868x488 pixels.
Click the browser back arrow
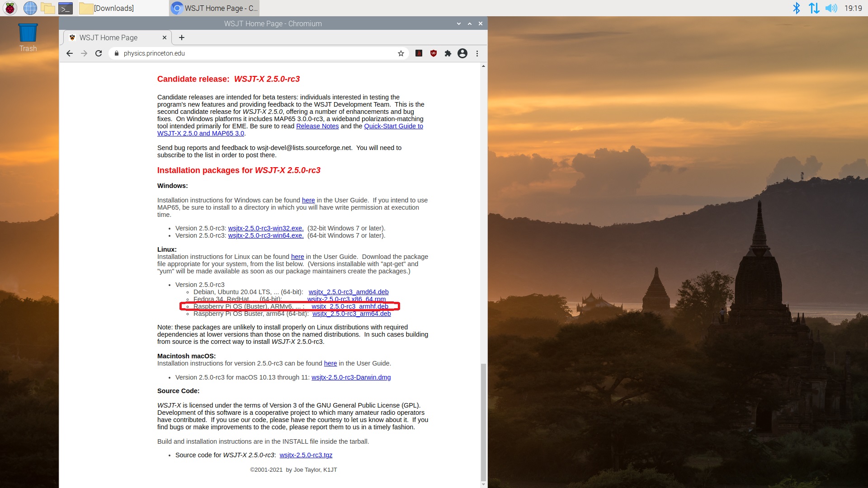[x=70, y=53]
